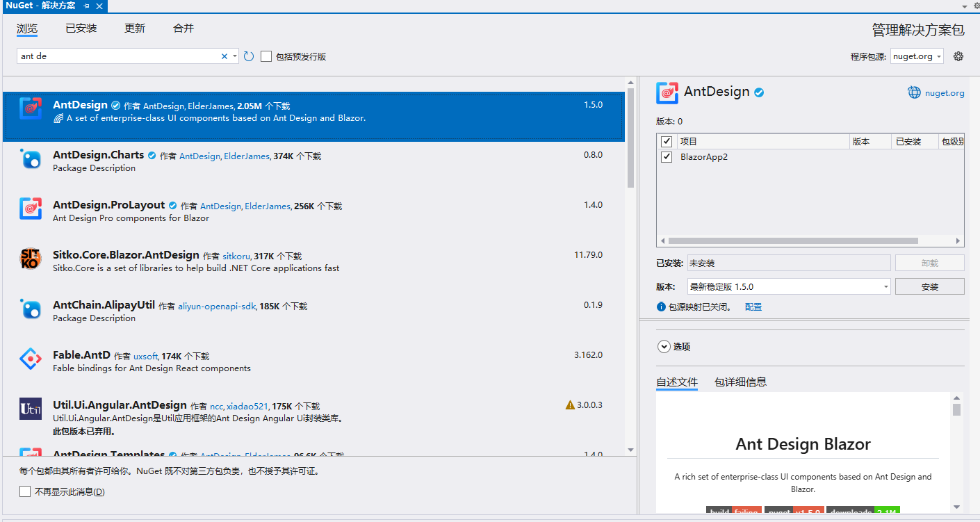The width and height of the screenshot is (980, 522).
Task: Click the globe icon next to nuget.org
Action: click(x=915, y=92)
